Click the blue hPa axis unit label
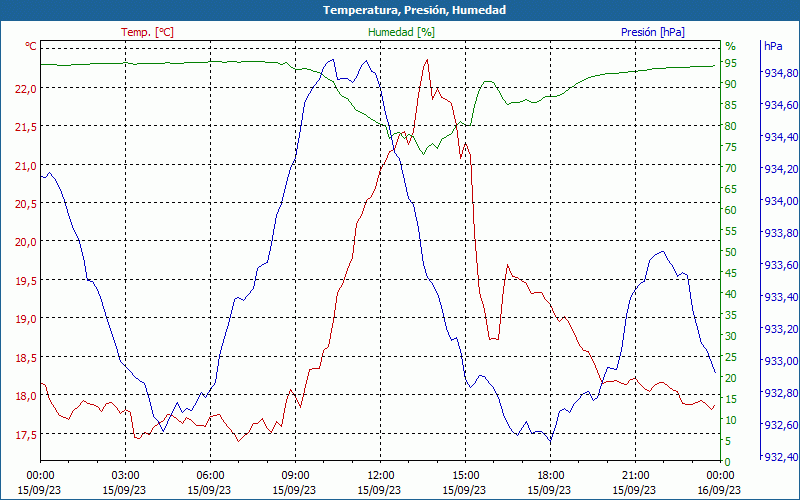This screenshot has height=500, width=800. (x=773, y=46)
